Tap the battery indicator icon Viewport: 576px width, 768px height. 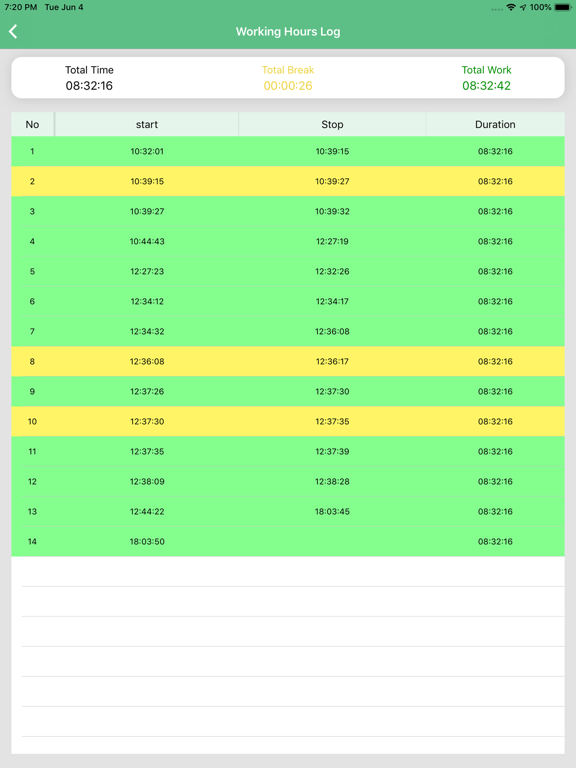pos(563,7)
